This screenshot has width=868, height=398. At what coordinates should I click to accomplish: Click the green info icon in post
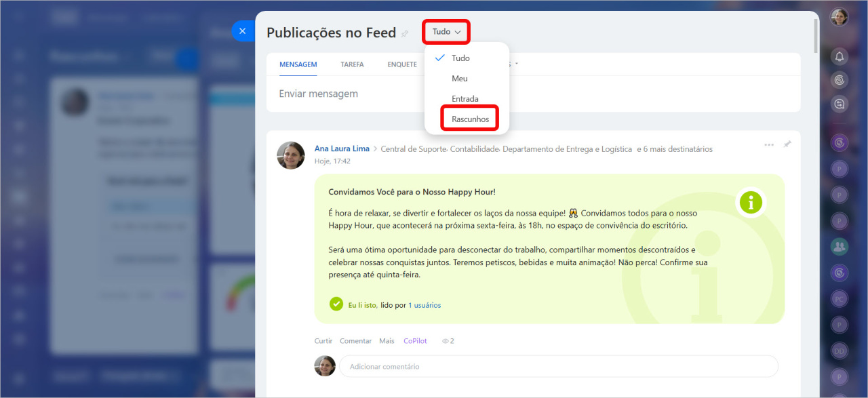[751, 202]
